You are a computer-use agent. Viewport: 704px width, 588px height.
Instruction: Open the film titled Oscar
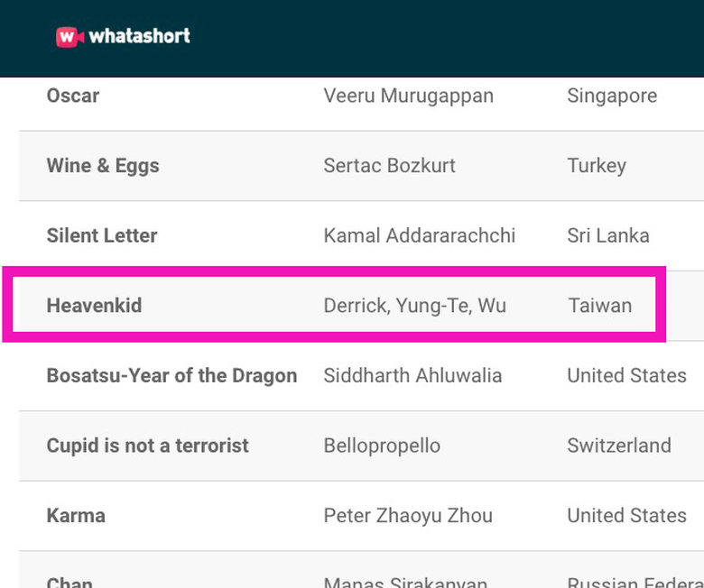pos(73,96)
